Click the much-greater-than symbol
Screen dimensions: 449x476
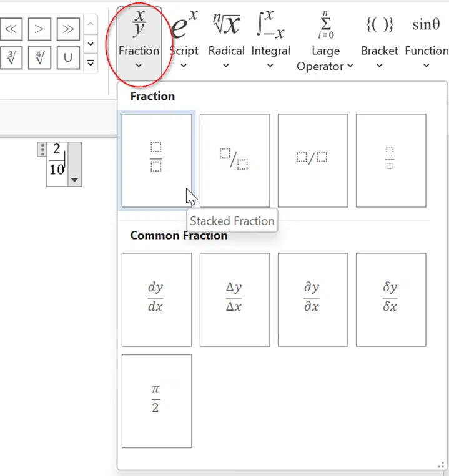[x=68, y=29]
